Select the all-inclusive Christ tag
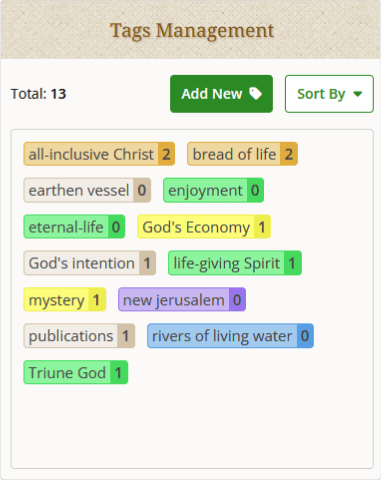Image resolution: width=381 pixels, height=480 pixels. (x=99, y=154)
